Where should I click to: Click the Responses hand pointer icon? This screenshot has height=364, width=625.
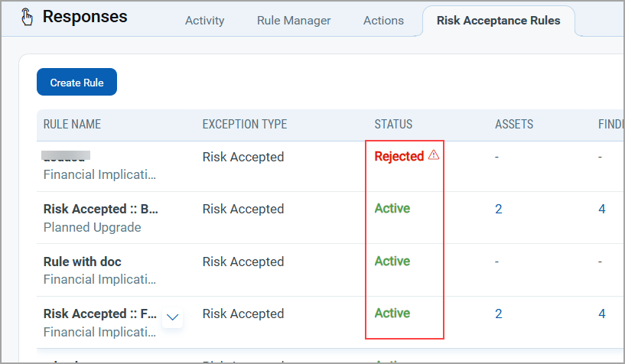point(26,17)
